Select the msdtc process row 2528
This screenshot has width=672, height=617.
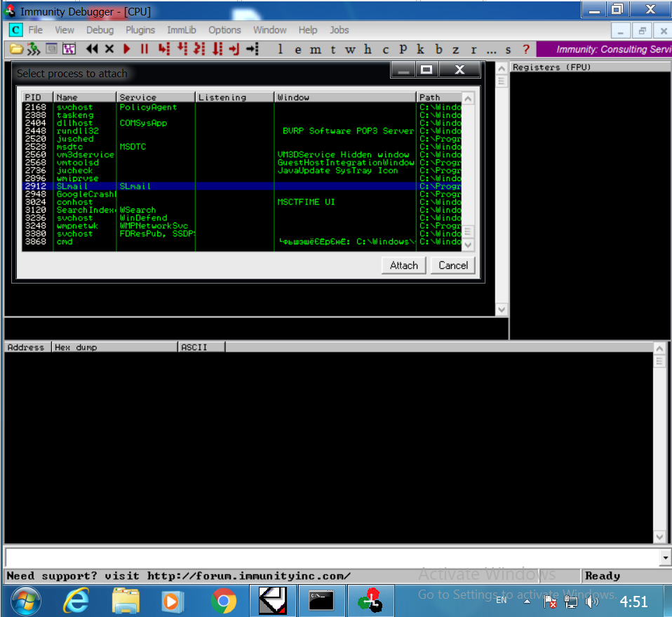tap(242, 147)
